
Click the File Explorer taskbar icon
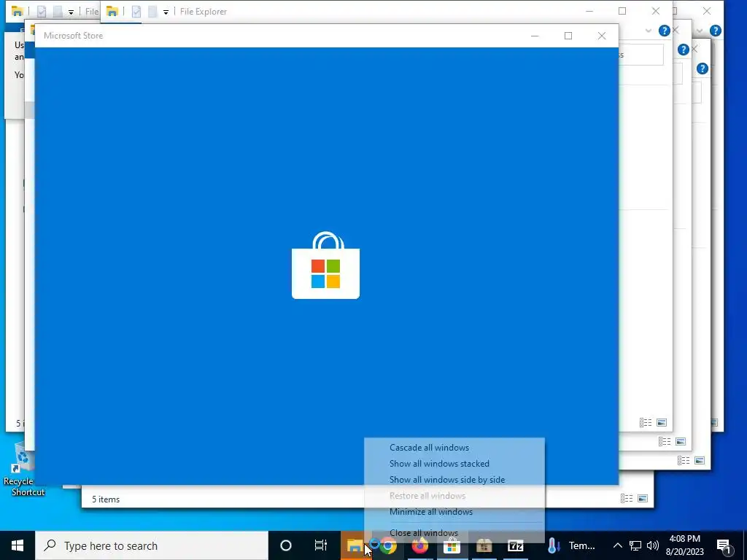pyautogui.click(x=354, y=546)
